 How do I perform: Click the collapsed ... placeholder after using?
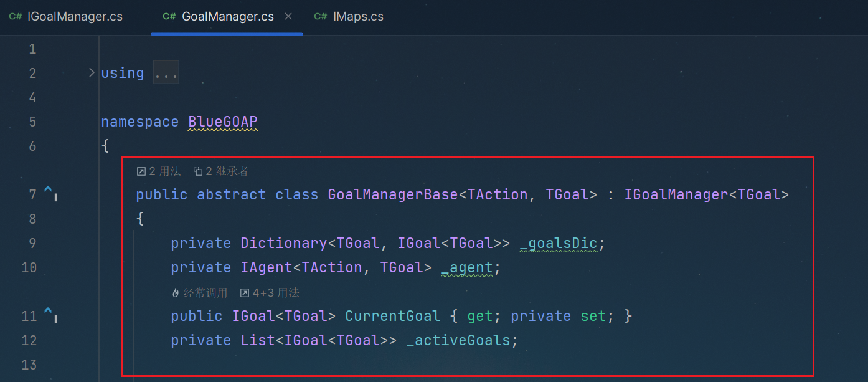click(x=166, y=74)
